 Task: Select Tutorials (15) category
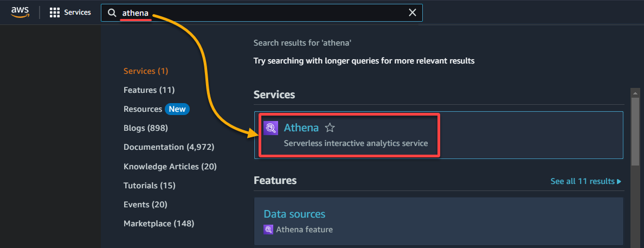click(150, 186)
